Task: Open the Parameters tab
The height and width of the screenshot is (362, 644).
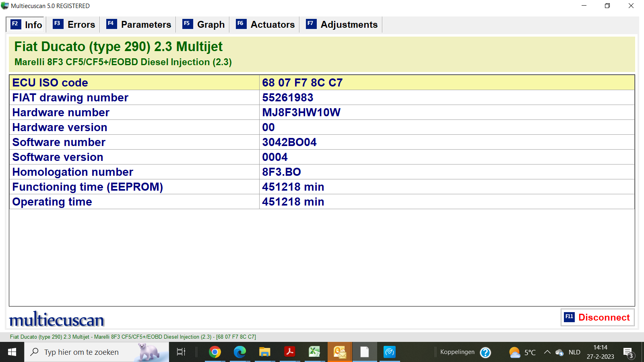Action: pyautogui.click(x=139, y=25)
